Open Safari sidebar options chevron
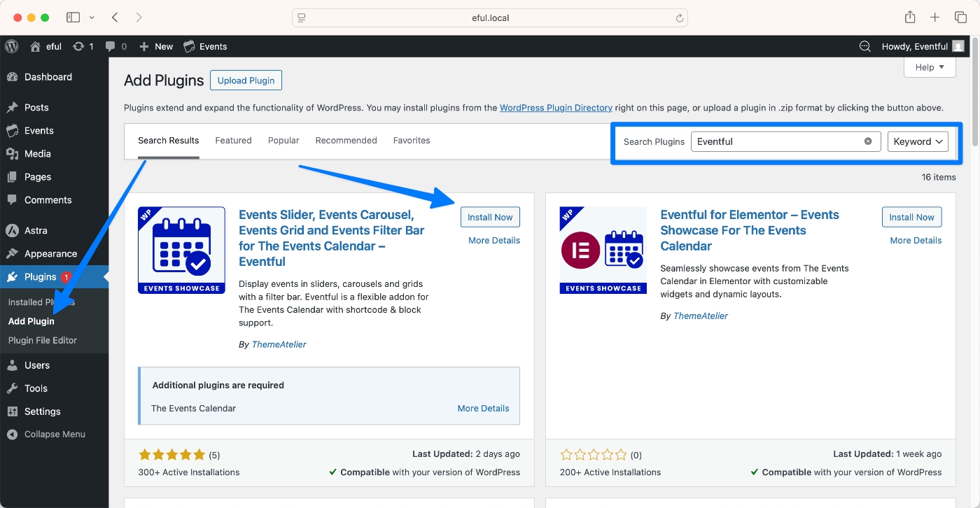This screenshot has width=980, height=508. 92,17
